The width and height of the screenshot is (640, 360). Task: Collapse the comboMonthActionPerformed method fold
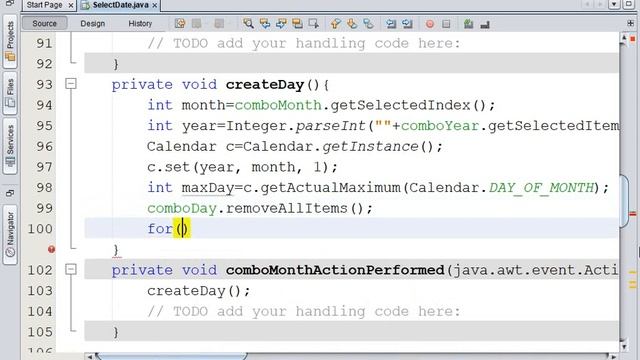pyautogui.click(x=71, y=269)
